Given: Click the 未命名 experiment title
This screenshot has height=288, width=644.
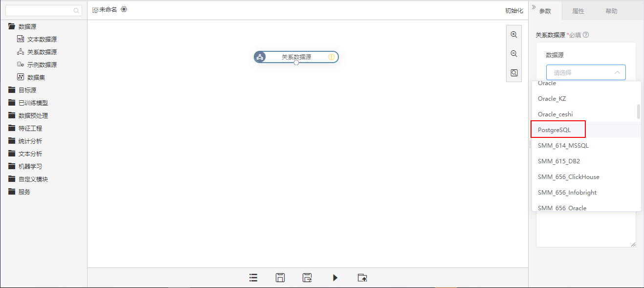Looking at the screenshot, I should coord(108,10).
